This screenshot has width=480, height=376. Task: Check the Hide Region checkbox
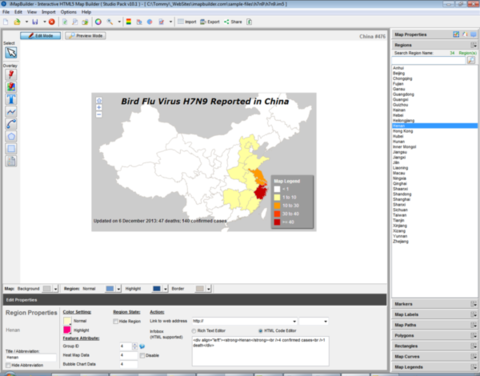[116, 321]
